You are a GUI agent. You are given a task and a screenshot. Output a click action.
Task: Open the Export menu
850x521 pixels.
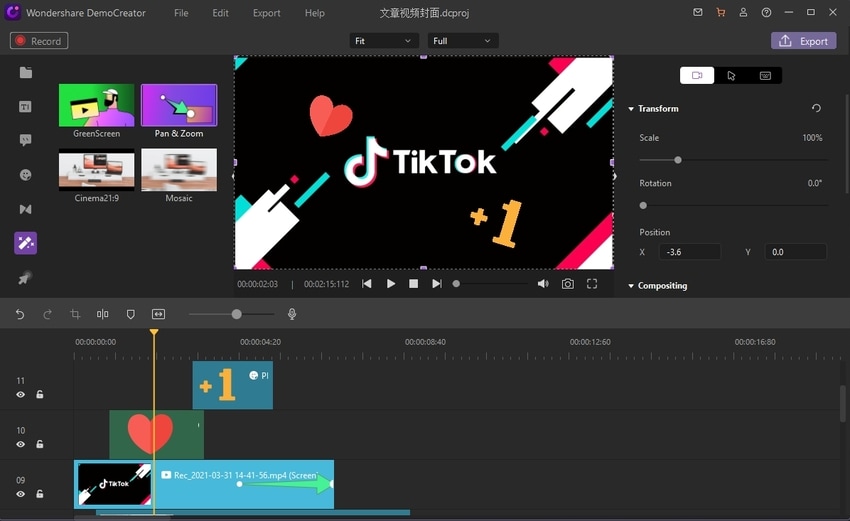tap(267, 13)
